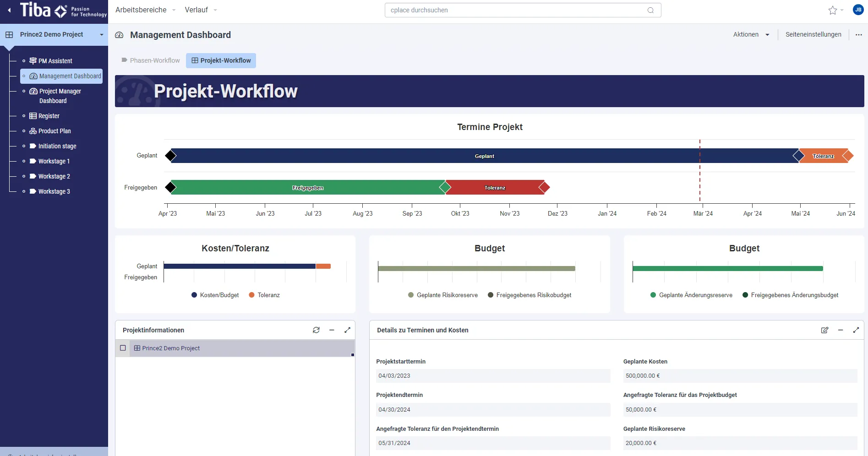Open the three-dot overflow menu top right
868x456 pixels.
coord(859,34)
